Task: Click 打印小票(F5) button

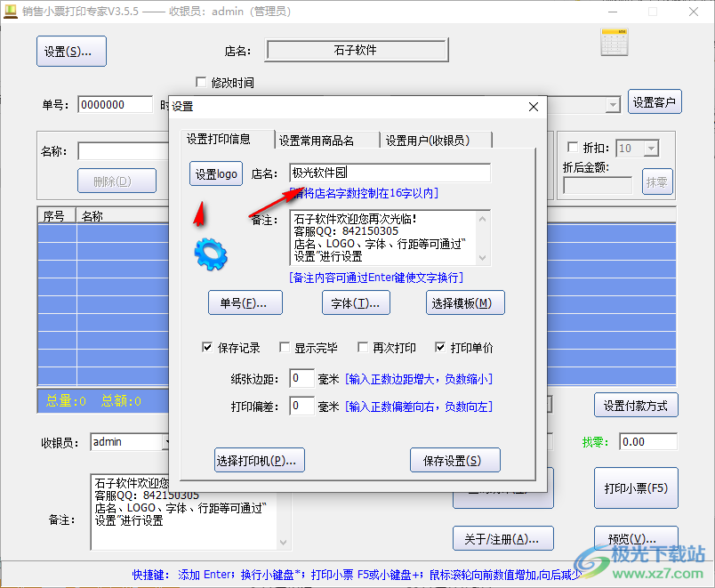Action: pyautogui.click(x=636, y=488)
